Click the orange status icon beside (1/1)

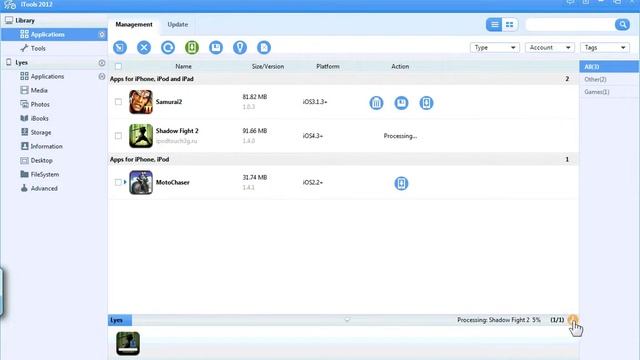(573, 320)
